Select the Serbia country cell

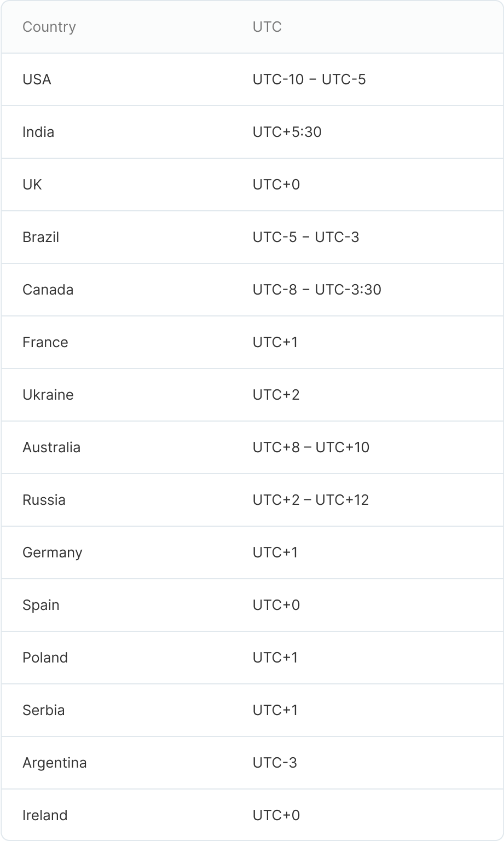coord(43,710)
